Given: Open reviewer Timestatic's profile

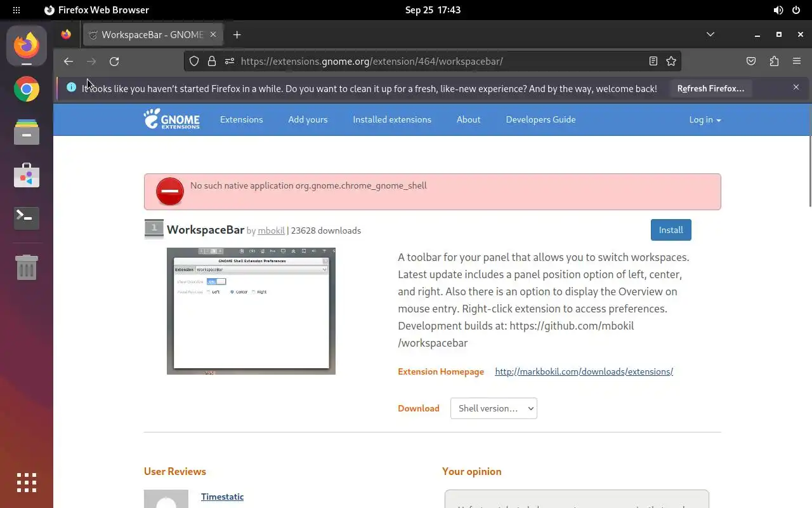Looking at the screenshot, I should [222, 497].
